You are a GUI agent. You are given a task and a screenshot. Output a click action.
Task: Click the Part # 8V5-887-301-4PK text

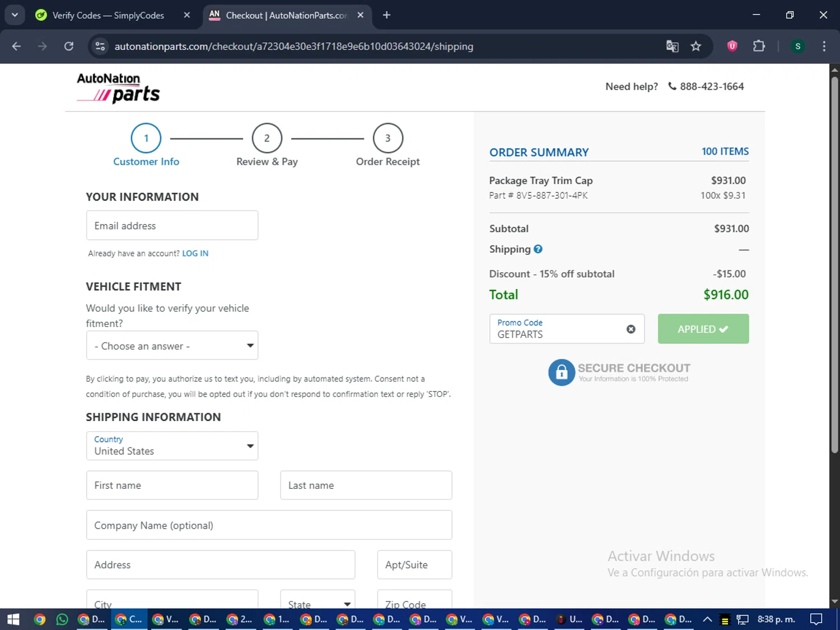(x=538, y=195)
